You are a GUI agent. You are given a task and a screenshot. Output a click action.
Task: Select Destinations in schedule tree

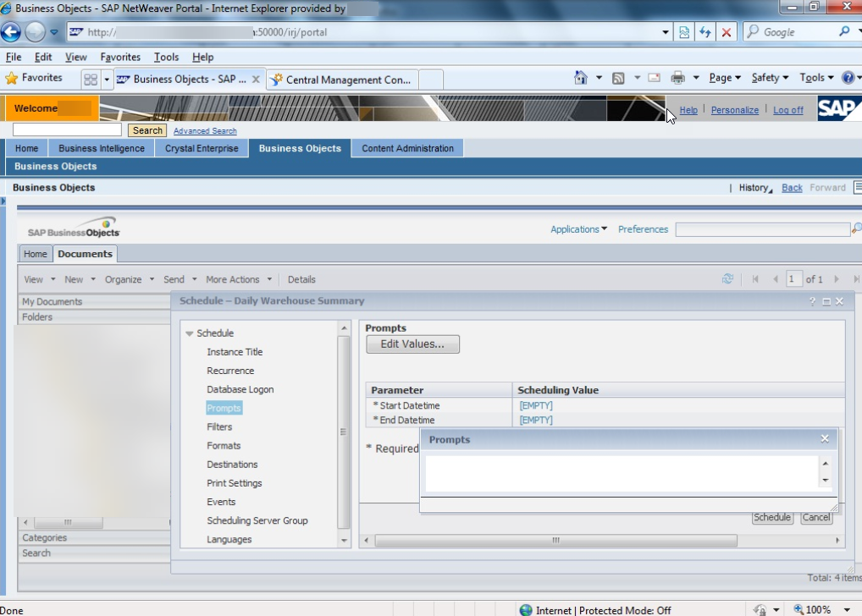pyautogui.click(x=232, y=465)
